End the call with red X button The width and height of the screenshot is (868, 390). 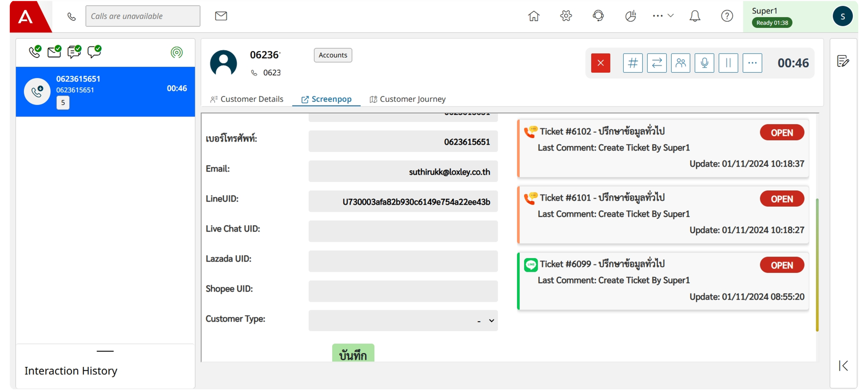point(600,63)
